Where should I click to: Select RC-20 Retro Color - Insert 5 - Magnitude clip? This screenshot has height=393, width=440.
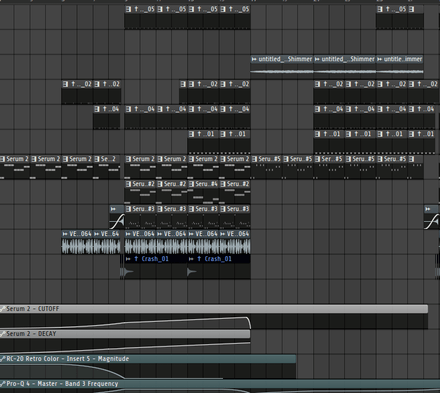pos(148,367)
